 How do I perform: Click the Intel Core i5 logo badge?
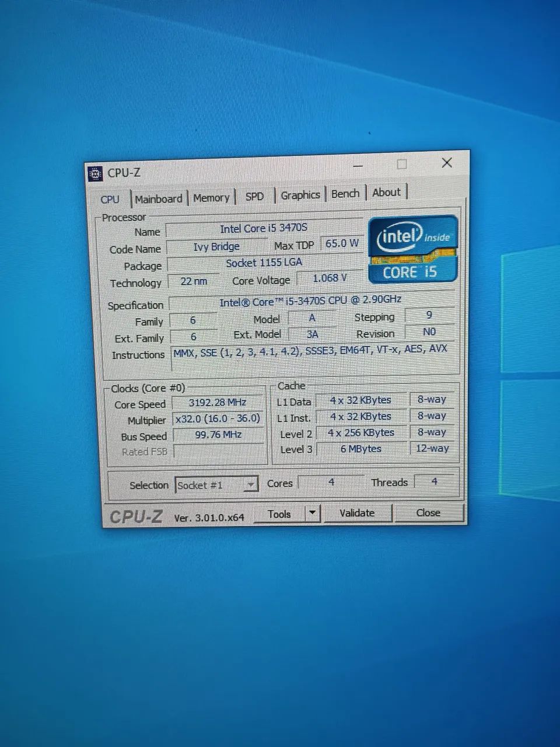click(414, 250)
